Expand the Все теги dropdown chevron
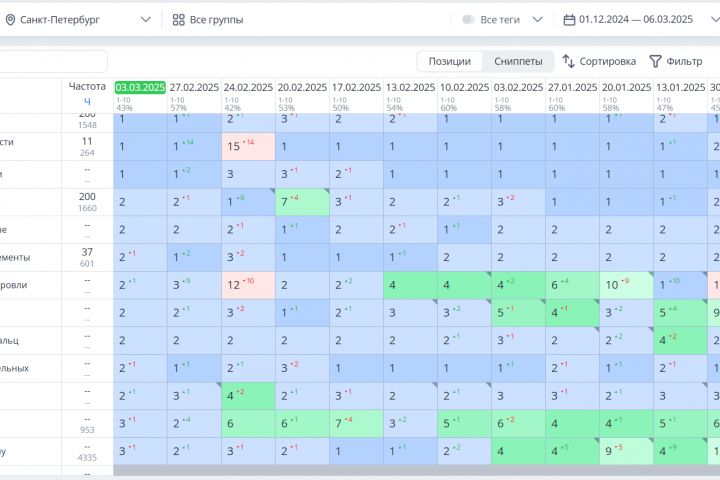Image resolution: width=720 pixels, height=480 pixels. click(537, 20)
